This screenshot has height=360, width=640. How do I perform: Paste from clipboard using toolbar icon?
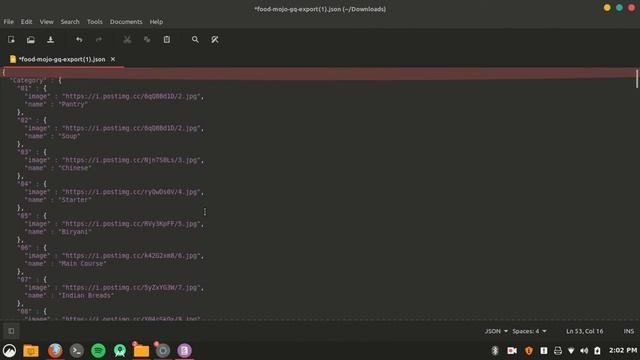tap(167, 40)
